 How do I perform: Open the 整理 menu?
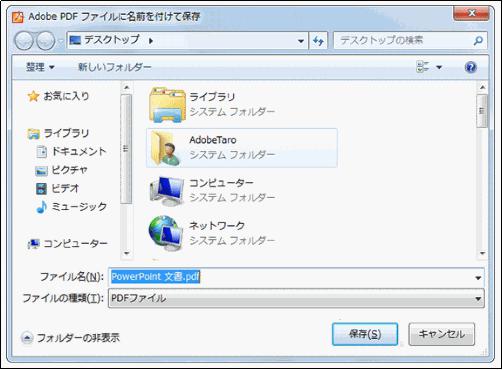point(40,67)
